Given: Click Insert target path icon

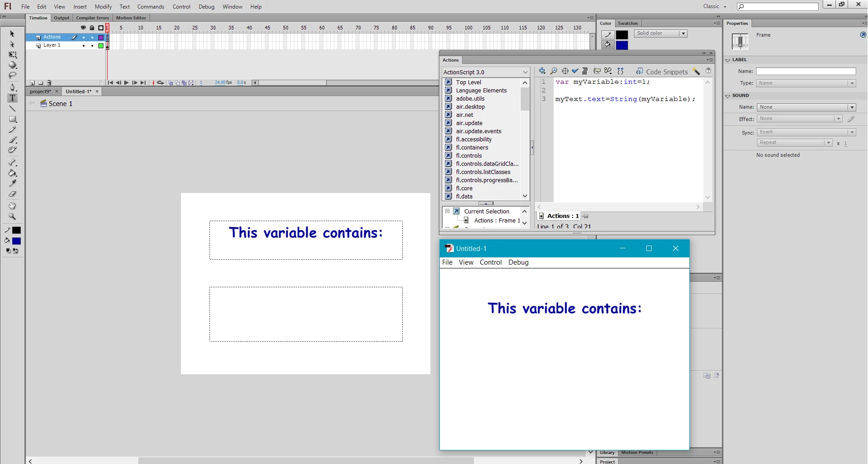Looking at the screenshot, I should (565, 71).
